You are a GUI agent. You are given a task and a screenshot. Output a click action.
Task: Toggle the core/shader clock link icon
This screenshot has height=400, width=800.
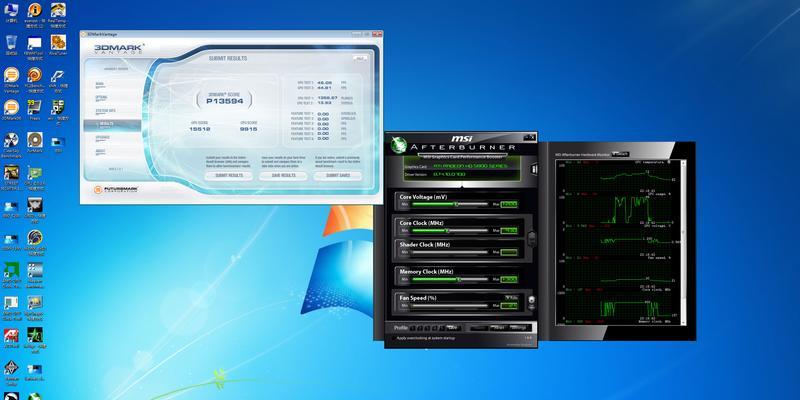coord(532,238)
